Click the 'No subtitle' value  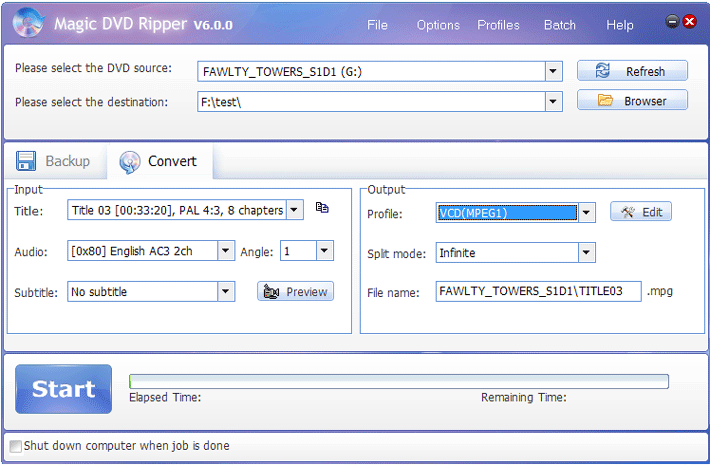pyautogui.click(x=99, y=292)
